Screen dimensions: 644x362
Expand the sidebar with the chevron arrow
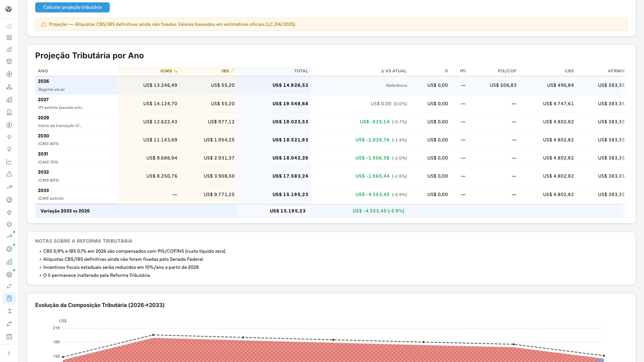point(9,353)
